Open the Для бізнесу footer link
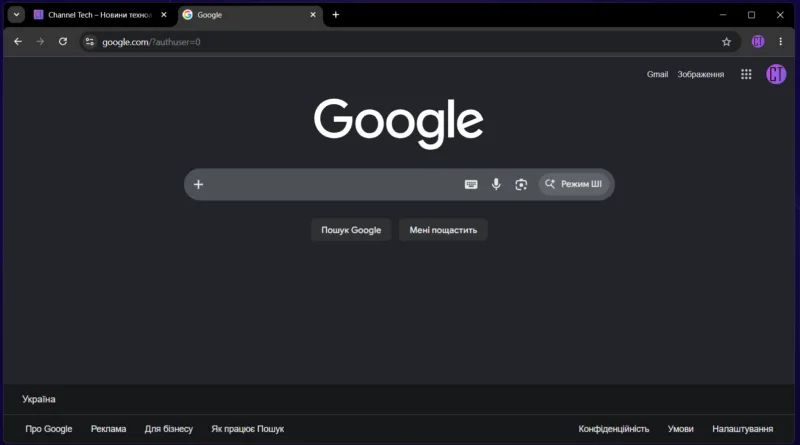800x445 pixels. 168,429
